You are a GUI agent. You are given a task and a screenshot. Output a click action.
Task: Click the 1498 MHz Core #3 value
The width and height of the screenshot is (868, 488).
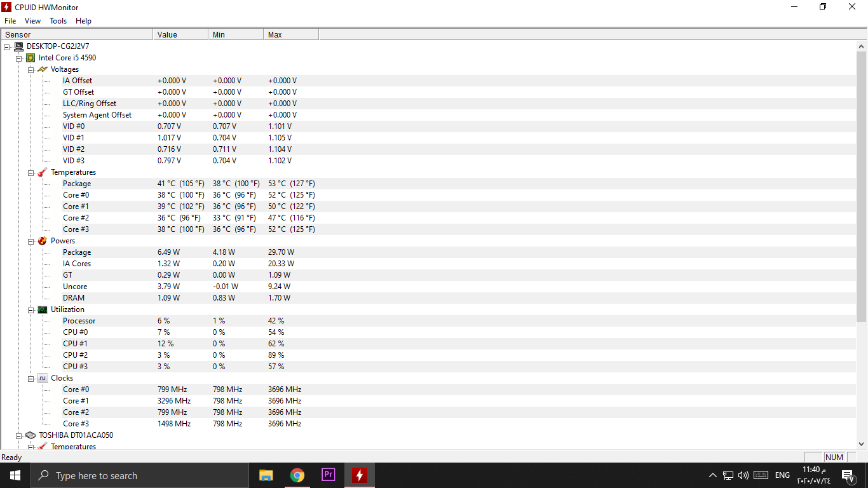tap(174, 424)
